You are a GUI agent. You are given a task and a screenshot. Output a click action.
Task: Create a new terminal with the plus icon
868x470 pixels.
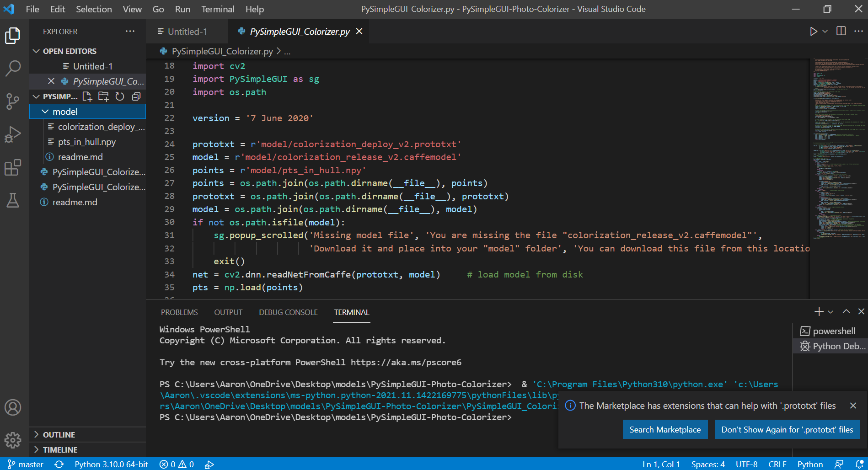[818, 312]
